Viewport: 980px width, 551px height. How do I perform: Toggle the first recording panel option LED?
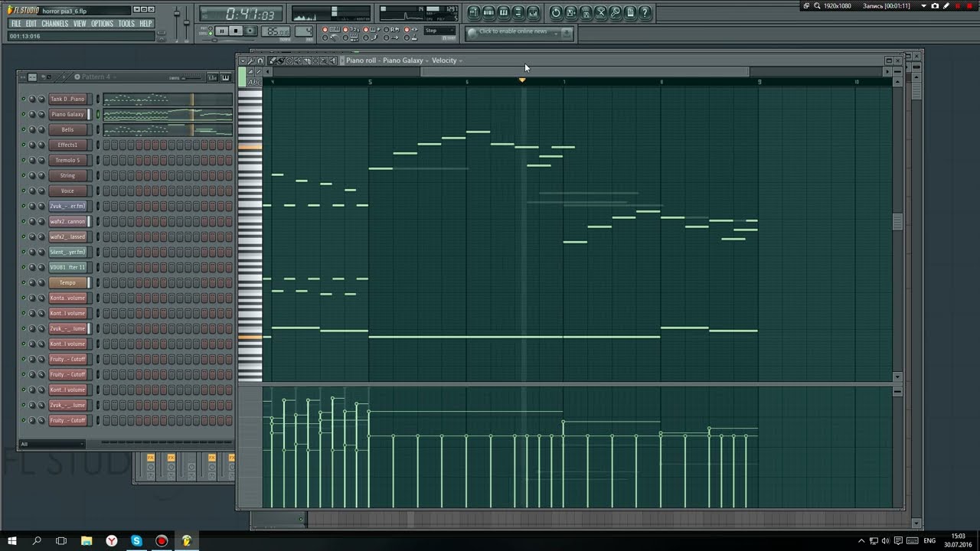[x=325, y=29]
